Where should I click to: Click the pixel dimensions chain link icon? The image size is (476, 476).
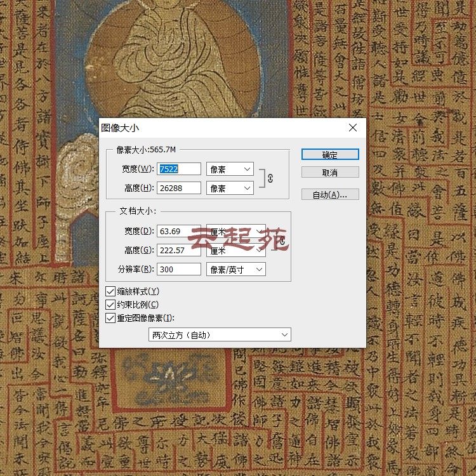(x=270, y=178)
